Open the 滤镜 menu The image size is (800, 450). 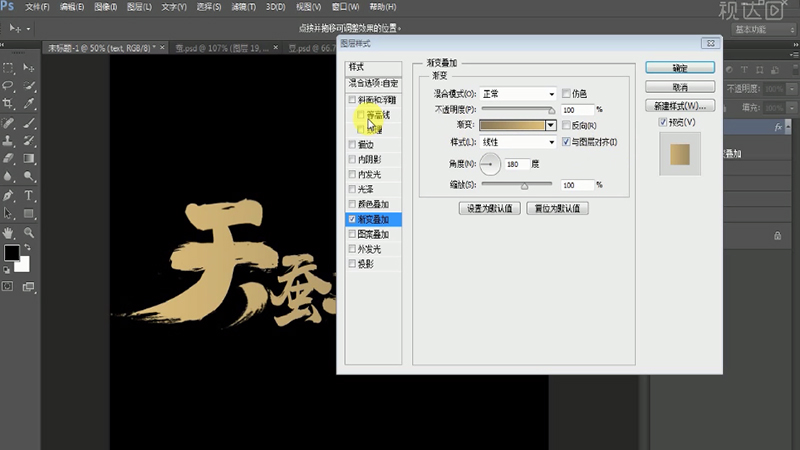click(243, 7)
